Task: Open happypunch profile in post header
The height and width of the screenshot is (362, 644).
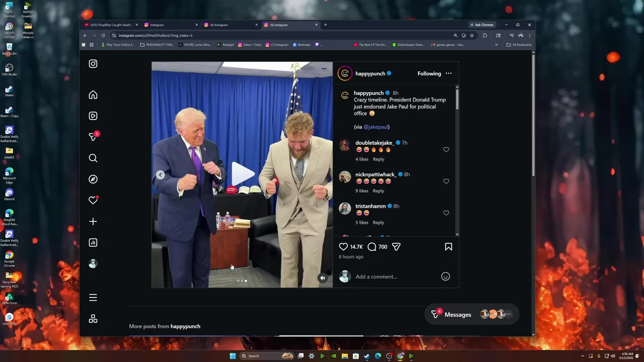Action: coord(370,73)
